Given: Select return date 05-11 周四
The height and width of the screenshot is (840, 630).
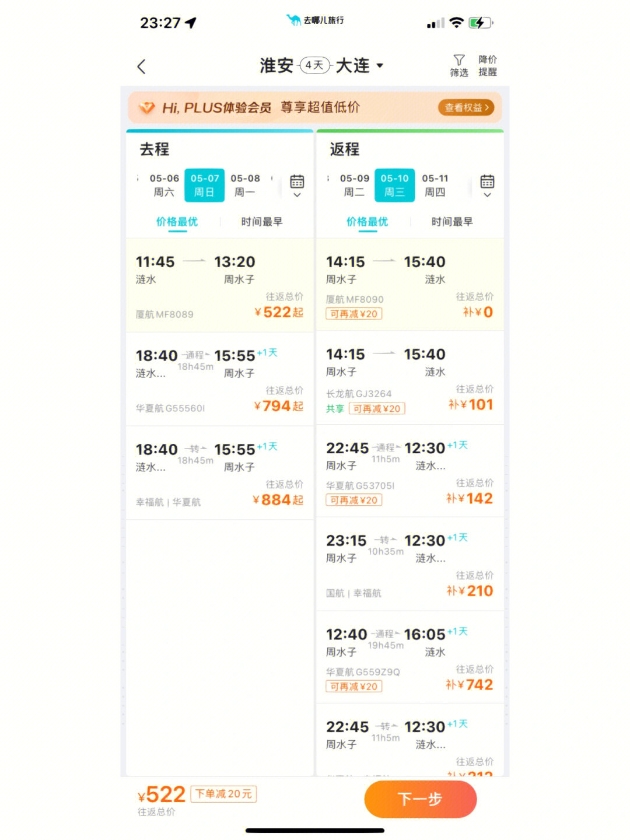Looking at the screenshot, I should coord(435,185).
